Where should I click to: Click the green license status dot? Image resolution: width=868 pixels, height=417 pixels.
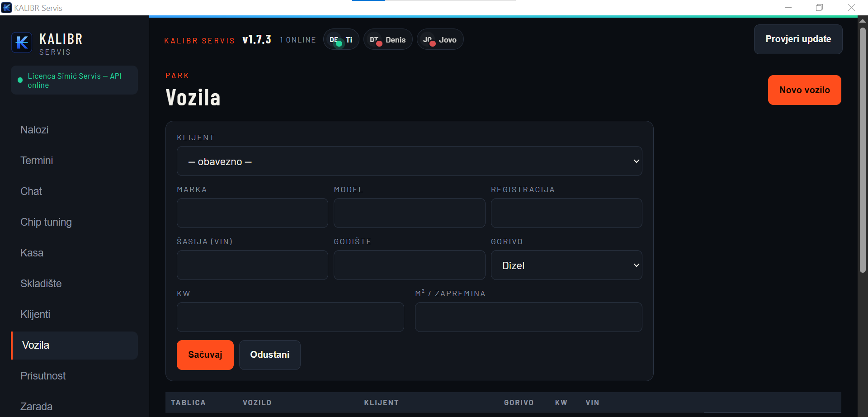pos(20,80)
